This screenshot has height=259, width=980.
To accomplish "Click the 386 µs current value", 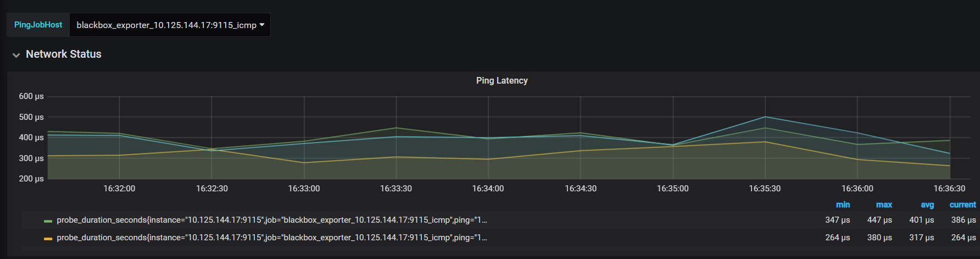I will point(964,220).
